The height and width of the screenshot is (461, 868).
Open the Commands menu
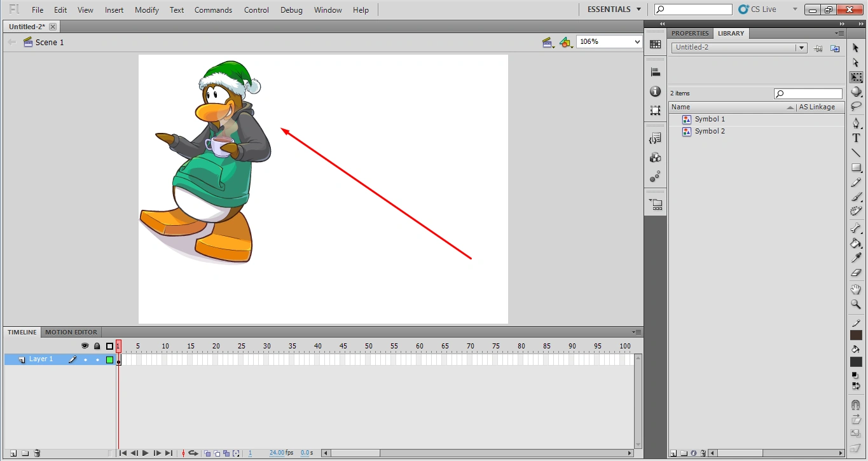pos(214,10)
